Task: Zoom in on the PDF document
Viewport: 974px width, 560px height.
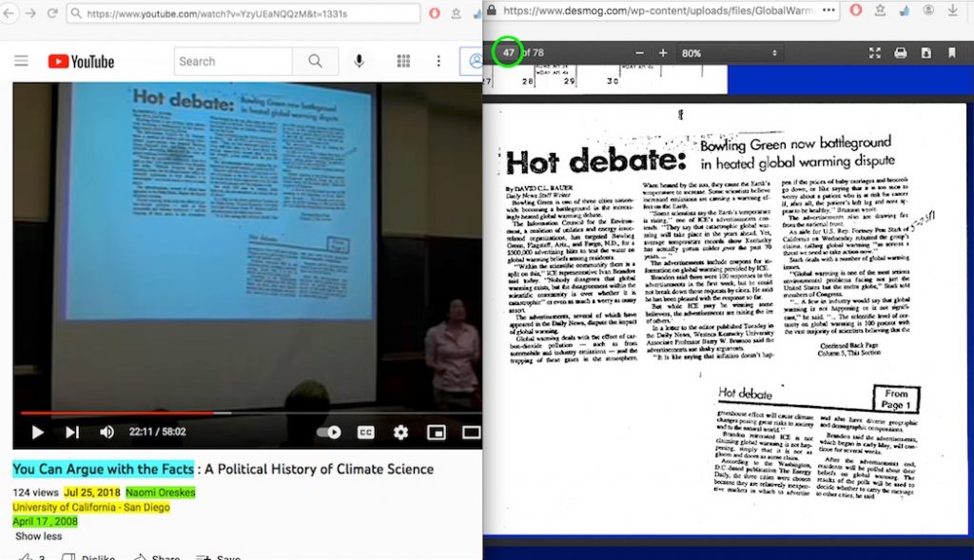Action: coord(663,53)
